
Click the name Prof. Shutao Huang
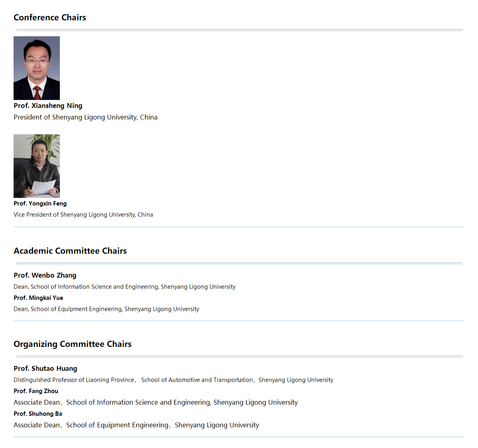pyautogui.click(x=45, y=369)
